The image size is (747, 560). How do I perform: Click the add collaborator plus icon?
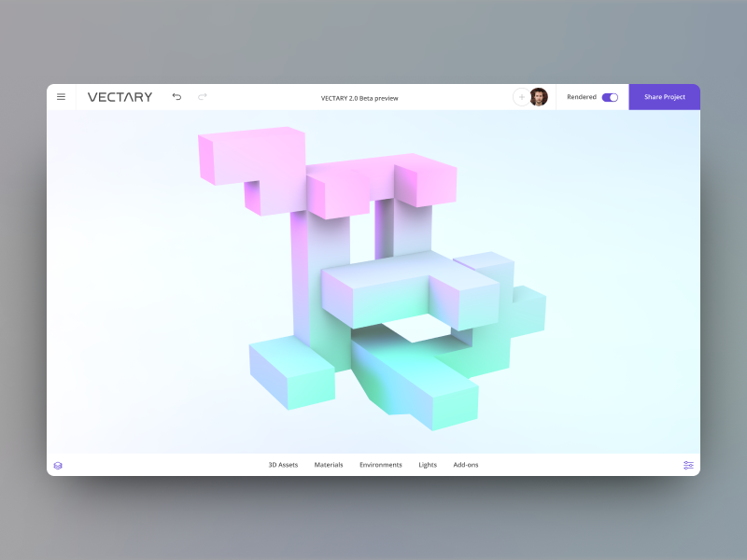(520, 97)
